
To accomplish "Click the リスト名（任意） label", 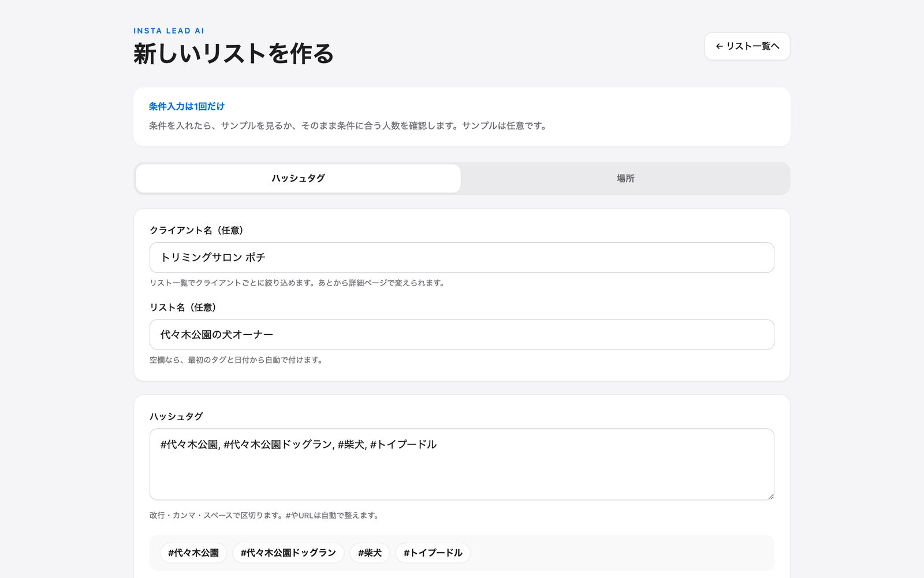I will [x=185, y=307].
